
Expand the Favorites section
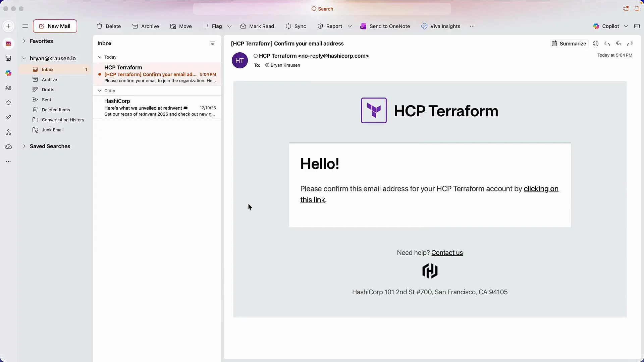click(x=24, y=41)
